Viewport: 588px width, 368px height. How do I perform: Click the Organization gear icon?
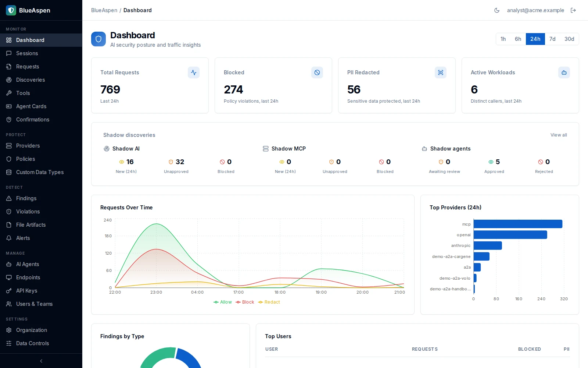click(x=9, y=330)
